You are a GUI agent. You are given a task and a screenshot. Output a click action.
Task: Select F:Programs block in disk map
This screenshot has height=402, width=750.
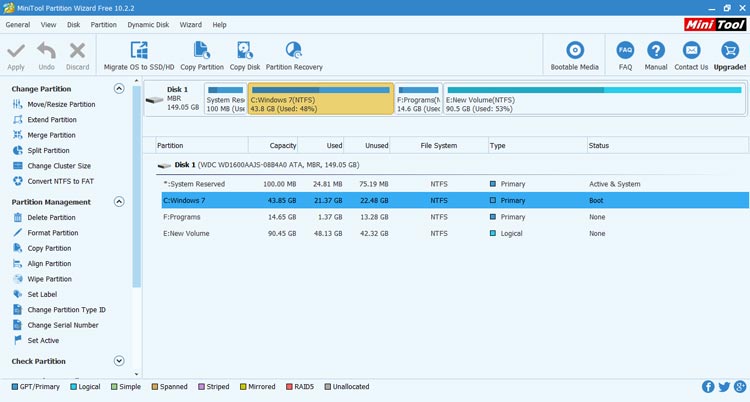[x=419, y=99]
